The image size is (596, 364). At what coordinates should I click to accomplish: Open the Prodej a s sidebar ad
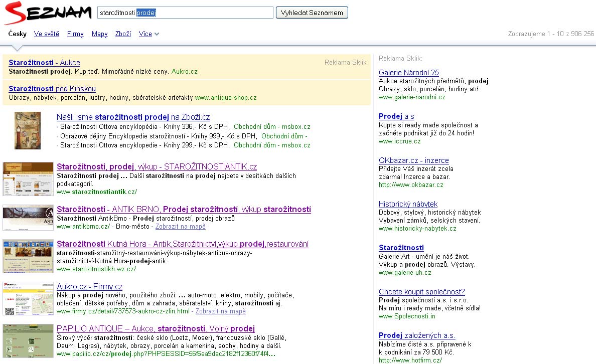pos(396,117)
